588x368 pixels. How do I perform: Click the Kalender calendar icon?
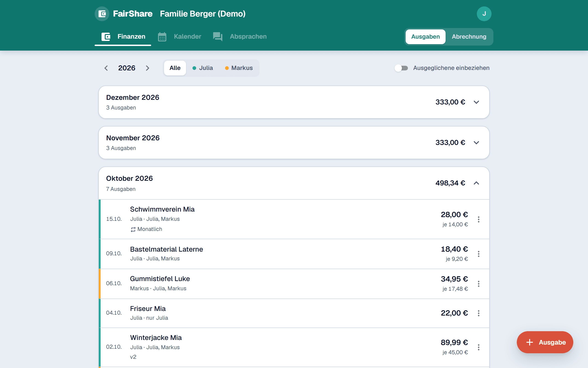[x=162, y=37]
